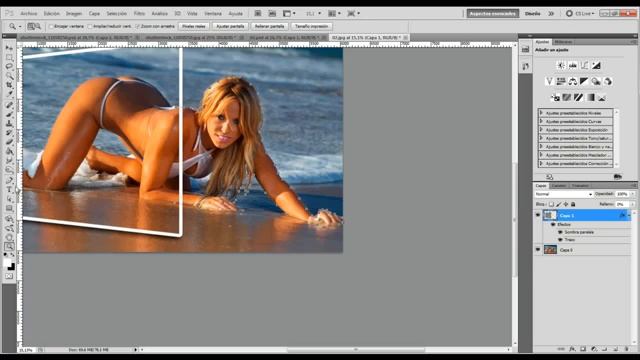Click the background color swatch
Viewport: 640px width, 360px height.
point(11,267)
